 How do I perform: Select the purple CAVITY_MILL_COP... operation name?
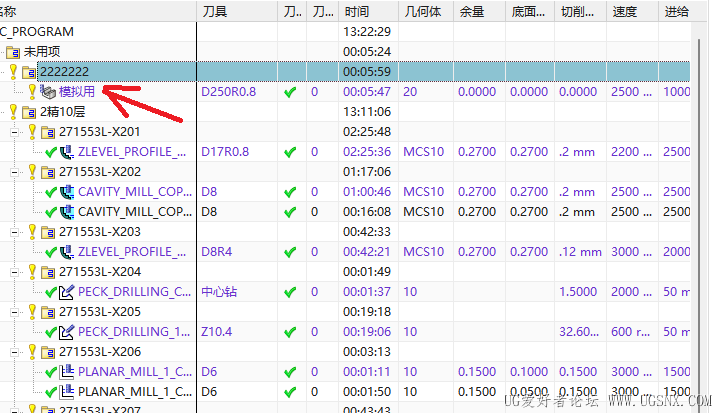tap(135, 192)
